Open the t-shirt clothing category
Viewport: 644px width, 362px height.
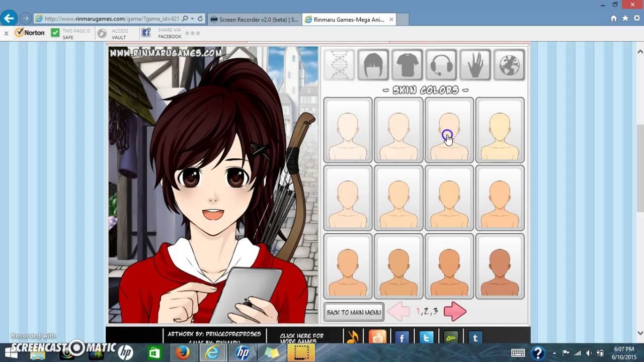pos(407,64)
